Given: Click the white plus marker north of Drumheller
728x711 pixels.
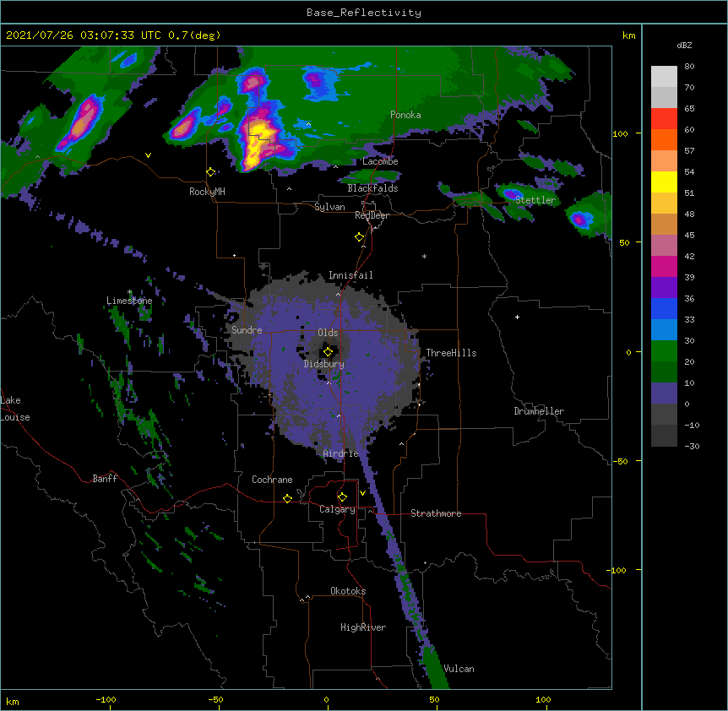Looking at the screenshot, I should (x=517, y=317).
